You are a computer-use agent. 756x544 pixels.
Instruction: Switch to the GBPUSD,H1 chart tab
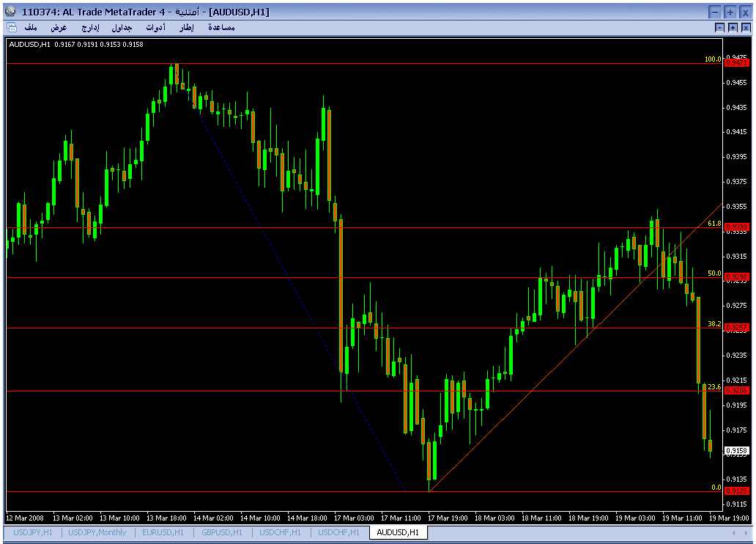222,532
